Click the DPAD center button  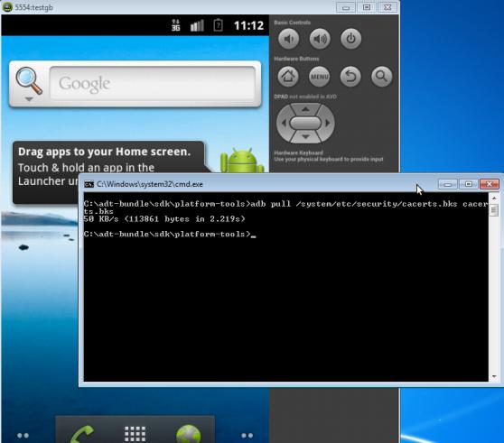pyautogui.click(x=305, y=123)
